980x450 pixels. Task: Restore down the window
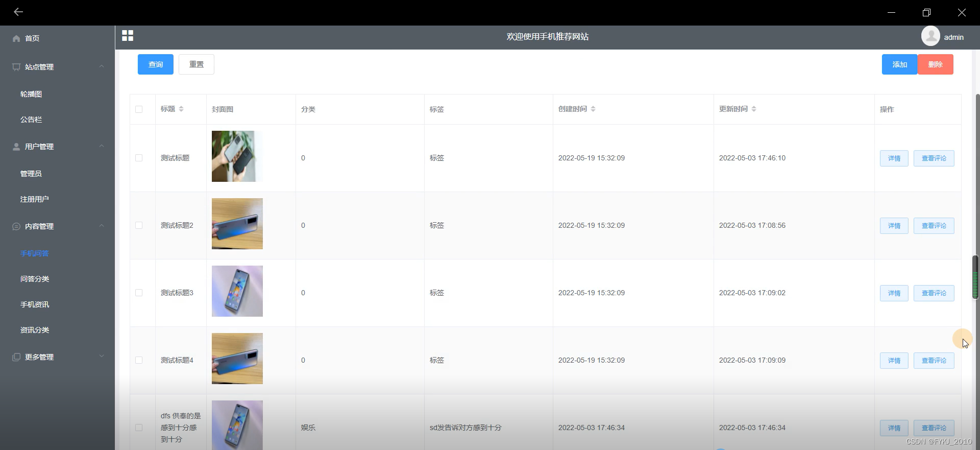(926, 12)
